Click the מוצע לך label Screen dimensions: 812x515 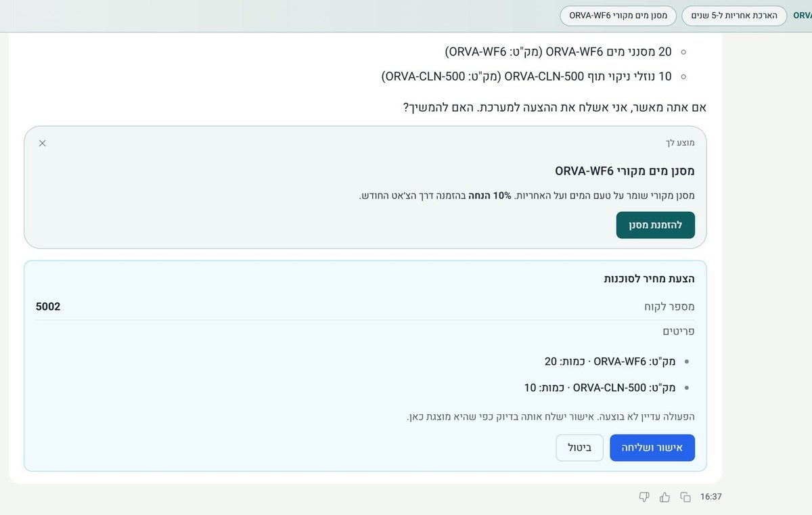(x=680, y=143)
